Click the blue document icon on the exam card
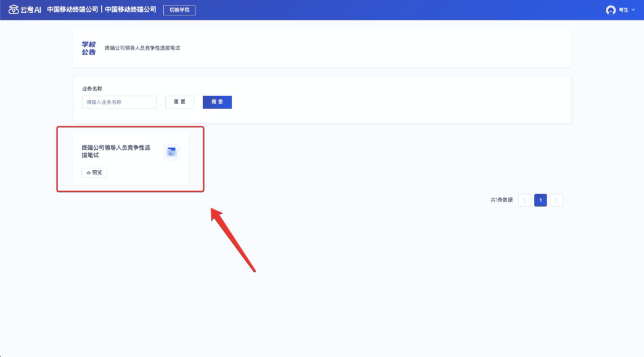The width and height of the screenshot is (644, 357). 171,152
